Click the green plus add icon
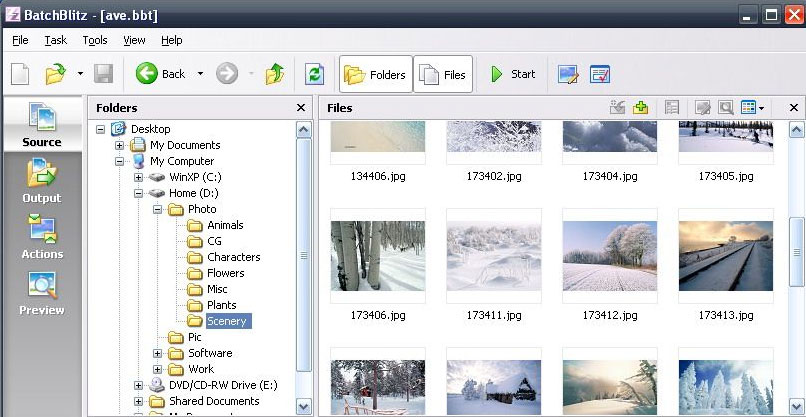The width and height of the screenshot is (806, 417). [x=641, y=107]
